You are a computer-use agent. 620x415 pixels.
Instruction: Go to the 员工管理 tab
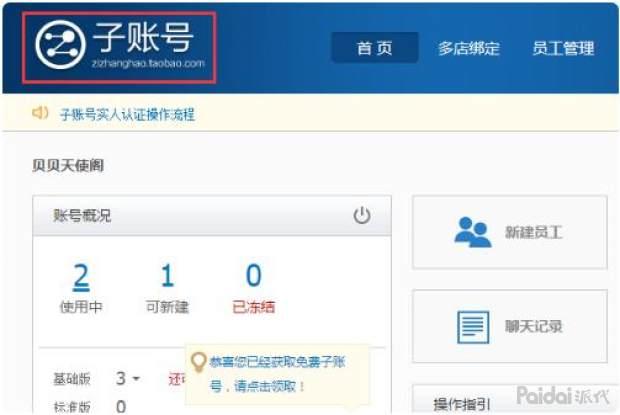click(563, 48)
